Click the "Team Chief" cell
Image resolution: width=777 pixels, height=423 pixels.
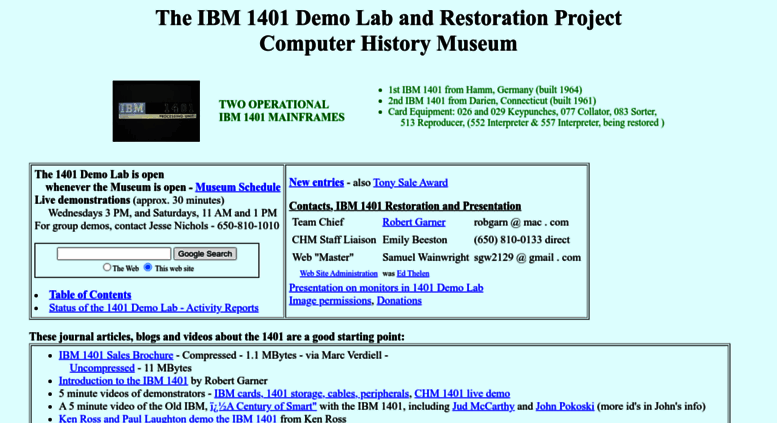(318, 222)
